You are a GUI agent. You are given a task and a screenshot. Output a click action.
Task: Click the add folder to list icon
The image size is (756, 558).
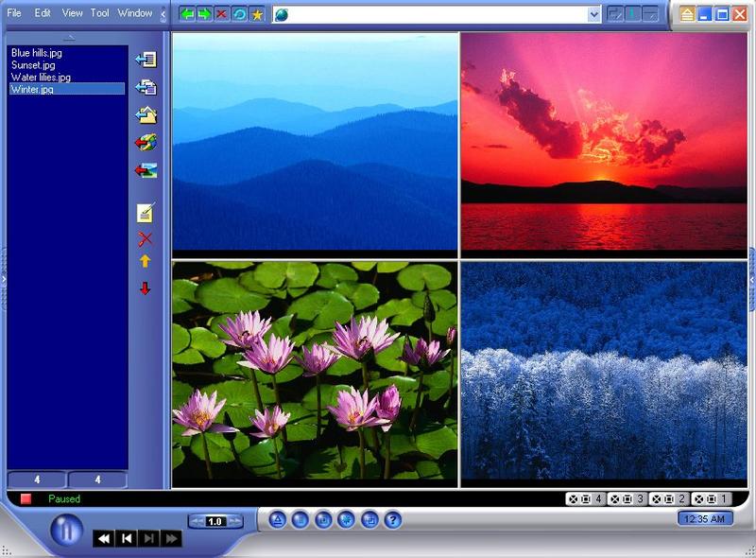[146, 115]
